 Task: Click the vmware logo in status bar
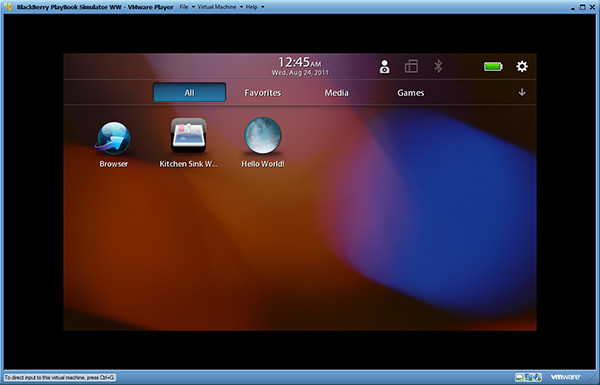[x=565, y=377]
